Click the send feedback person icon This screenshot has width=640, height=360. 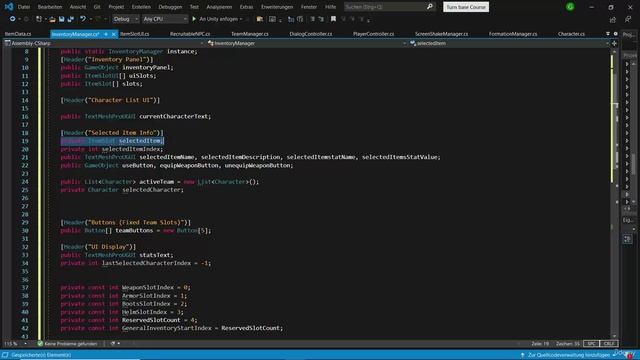[628, 19]
